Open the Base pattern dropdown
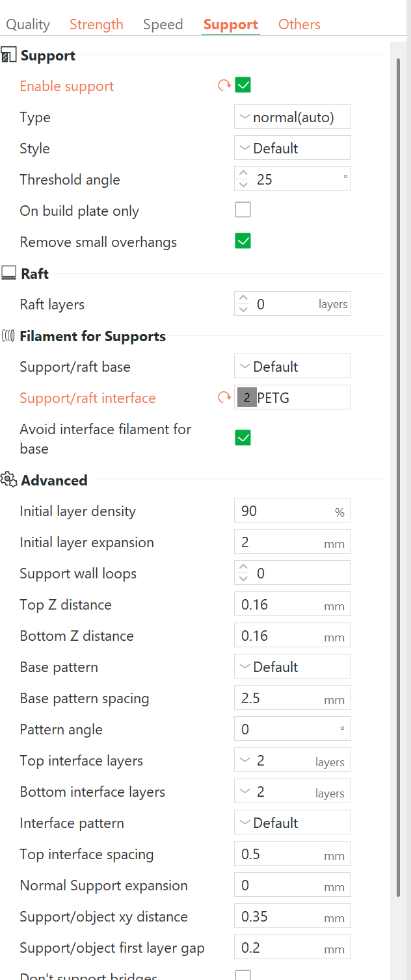The height and width of the screenshot is (980, 411). click(293, 667)
